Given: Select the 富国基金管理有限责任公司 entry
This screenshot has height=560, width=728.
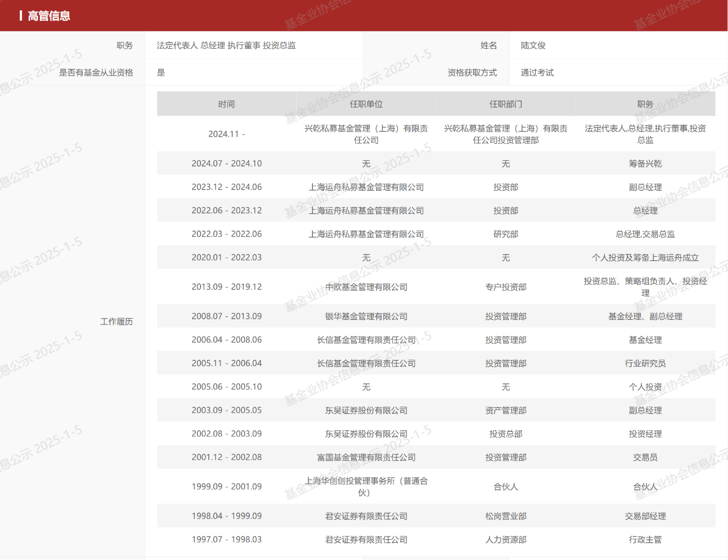Looking at the screenshot, I should click(366, 458).
